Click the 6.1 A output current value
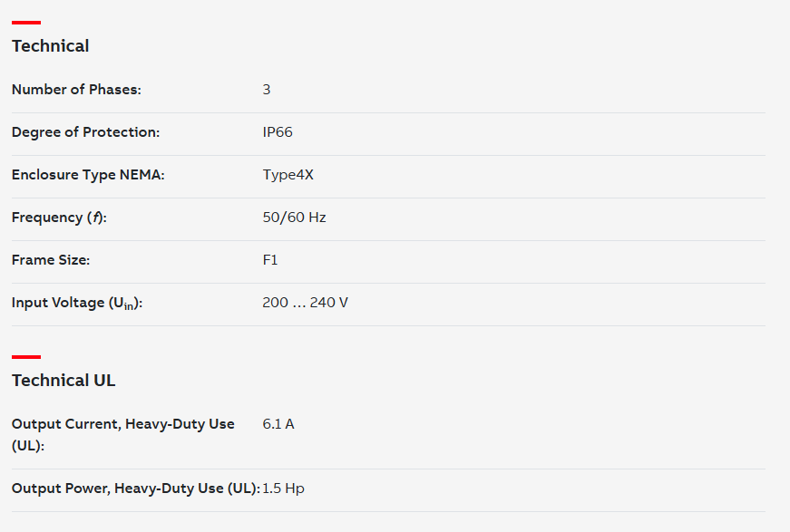The width and height of the screenshot is (790, 532). tap(278, 424)
